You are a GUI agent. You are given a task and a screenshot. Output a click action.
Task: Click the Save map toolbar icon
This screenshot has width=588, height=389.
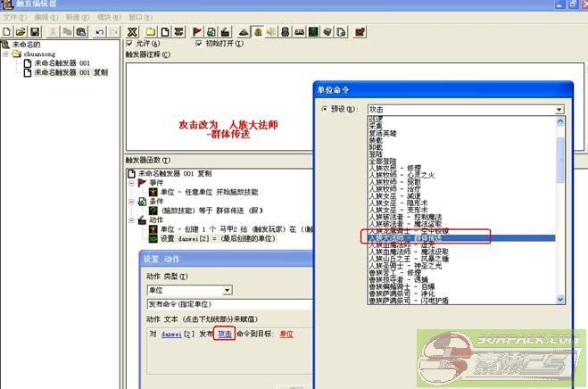tap(34, 31)
